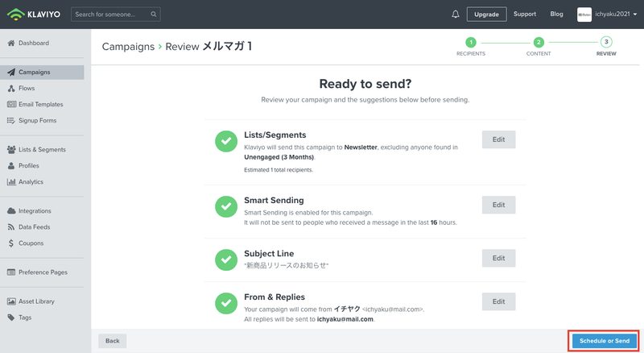Viewport: 644px width, 353px height.
Task: Click the search magnifier icon
Action: [153, 14]
